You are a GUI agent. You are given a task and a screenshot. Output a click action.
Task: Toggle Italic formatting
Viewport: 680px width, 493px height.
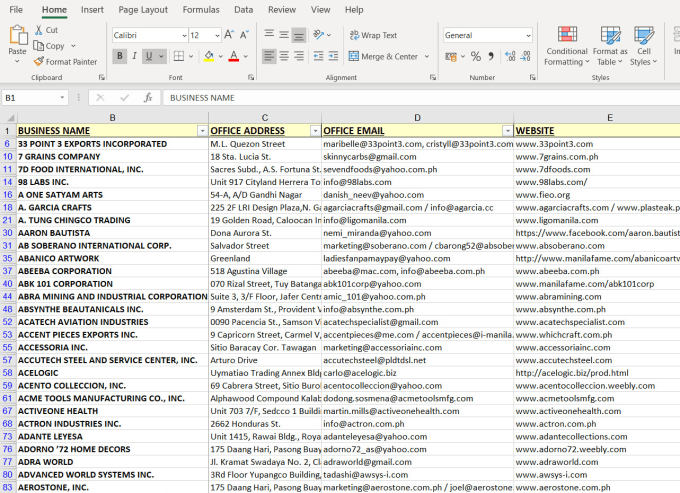pos(134,56)
